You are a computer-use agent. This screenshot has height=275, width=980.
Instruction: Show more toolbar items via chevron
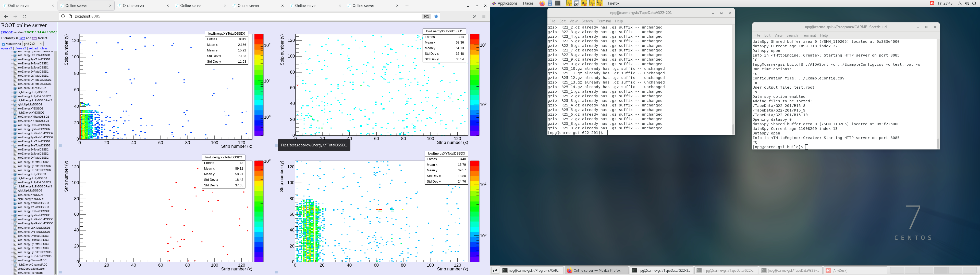[474, 16]
